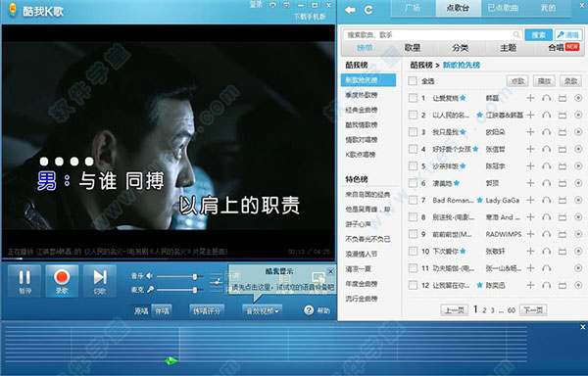Open the singing score button
The image size is (588, 376).
(207, 310)
